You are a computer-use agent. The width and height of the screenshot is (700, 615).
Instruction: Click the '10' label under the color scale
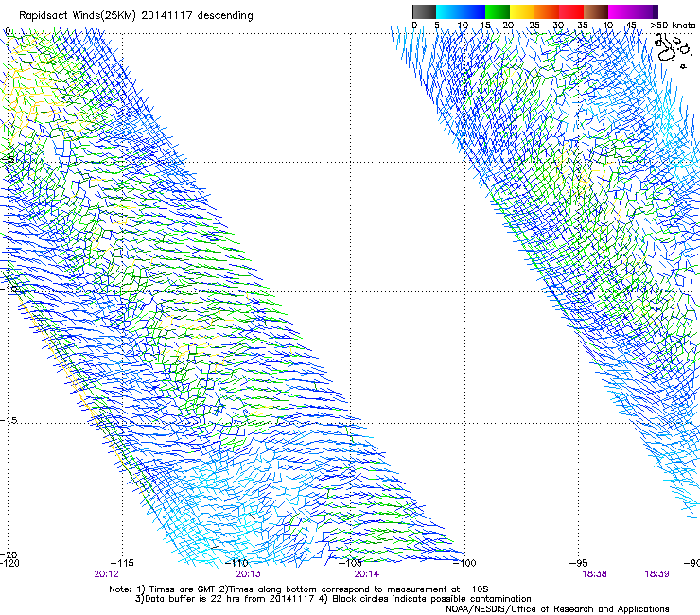point(463,26)
